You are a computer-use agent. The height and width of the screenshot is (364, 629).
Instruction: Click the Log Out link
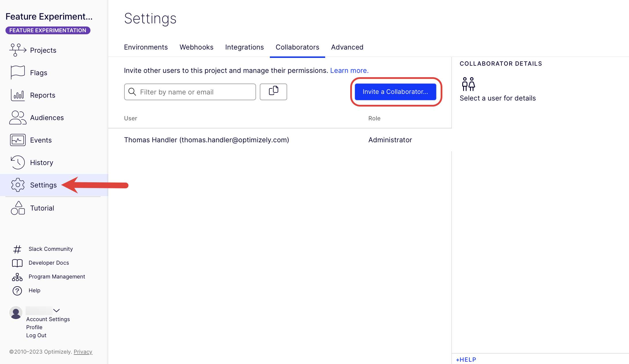point(36,335)
